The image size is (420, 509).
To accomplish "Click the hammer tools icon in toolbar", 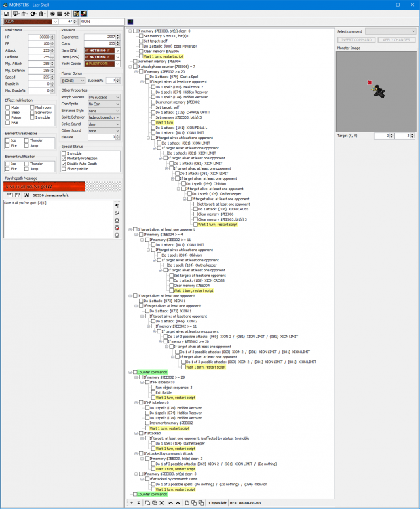I will (67, 14).
